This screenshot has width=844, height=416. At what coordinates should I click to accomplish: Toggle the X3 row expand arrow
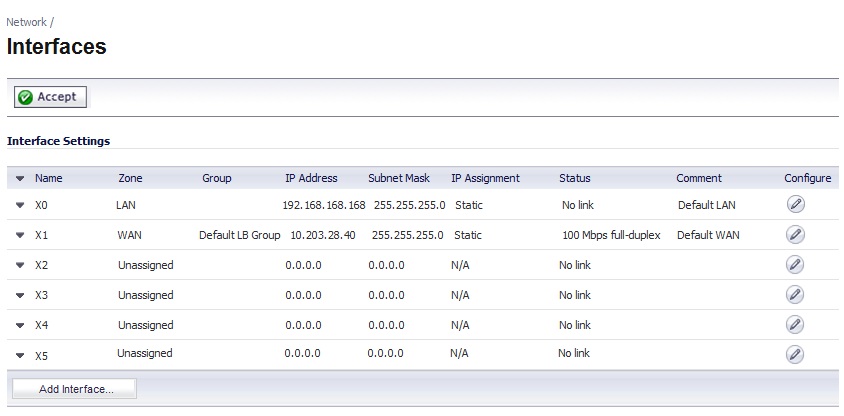pyautogui.click(x=20, y=296)
